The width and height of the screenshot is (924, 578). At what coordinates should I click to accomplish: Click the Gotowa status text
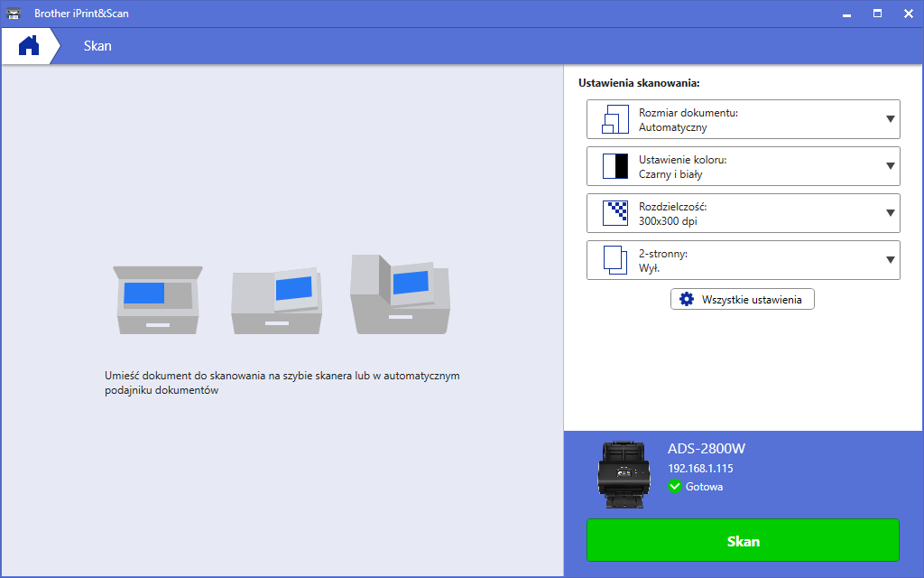(x=704, y=487)
